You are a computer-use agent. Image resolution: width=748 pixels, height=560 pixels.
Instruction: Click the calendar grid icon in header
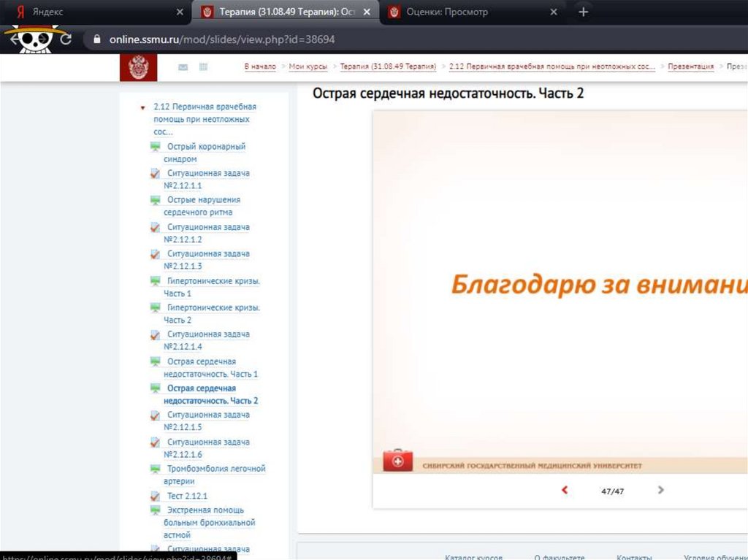click(203, 67)
